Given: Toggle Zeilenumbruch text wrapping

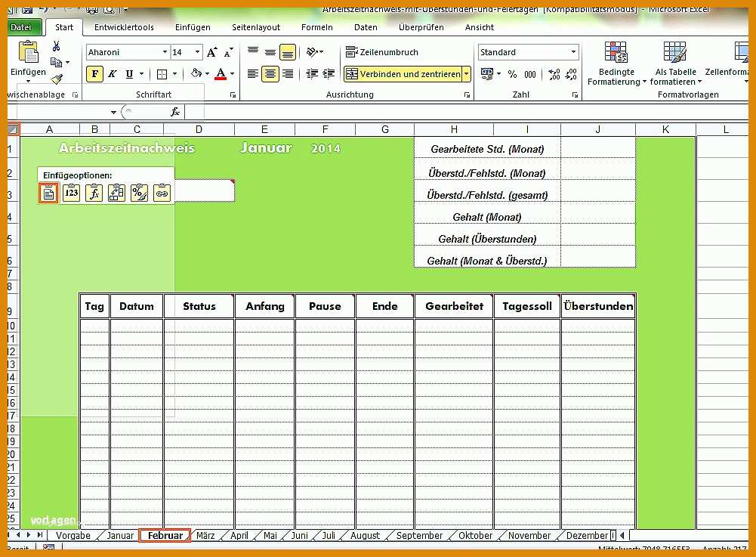Looking at the screenshot, I should tap(382, 52).
